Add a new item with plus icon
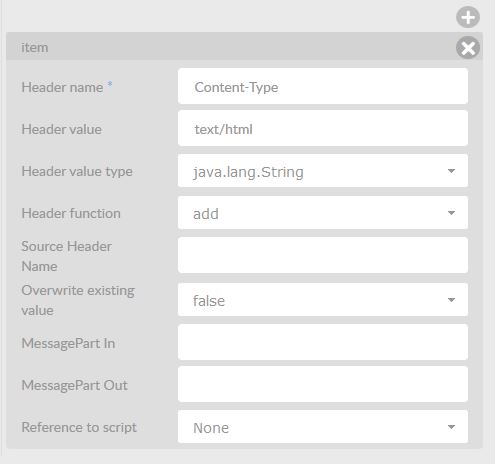Screen dimensions: 495x464 468,17
